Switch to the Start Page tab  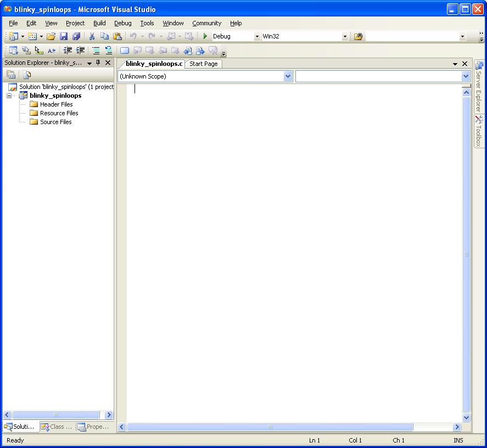203,63
